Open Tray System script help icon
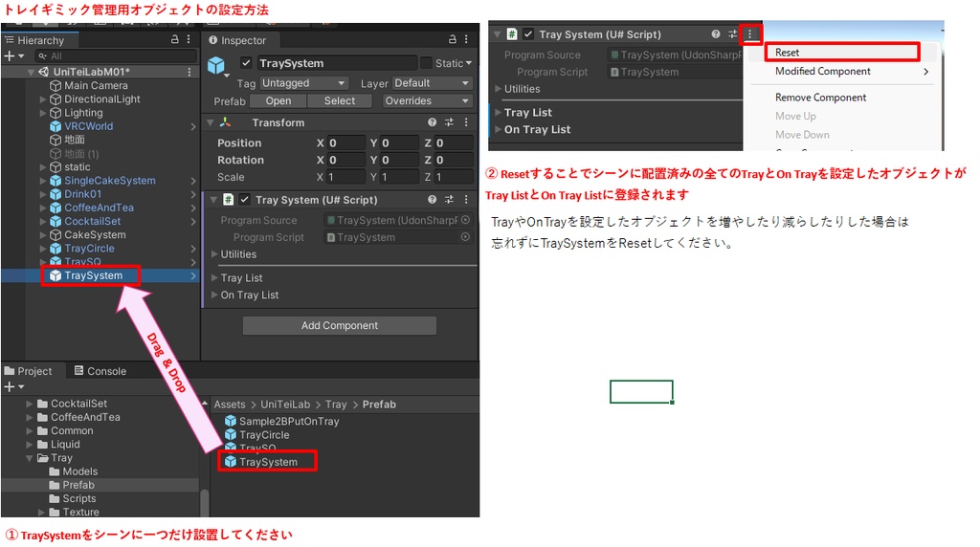The image size is (980, 547). point(432,200)
